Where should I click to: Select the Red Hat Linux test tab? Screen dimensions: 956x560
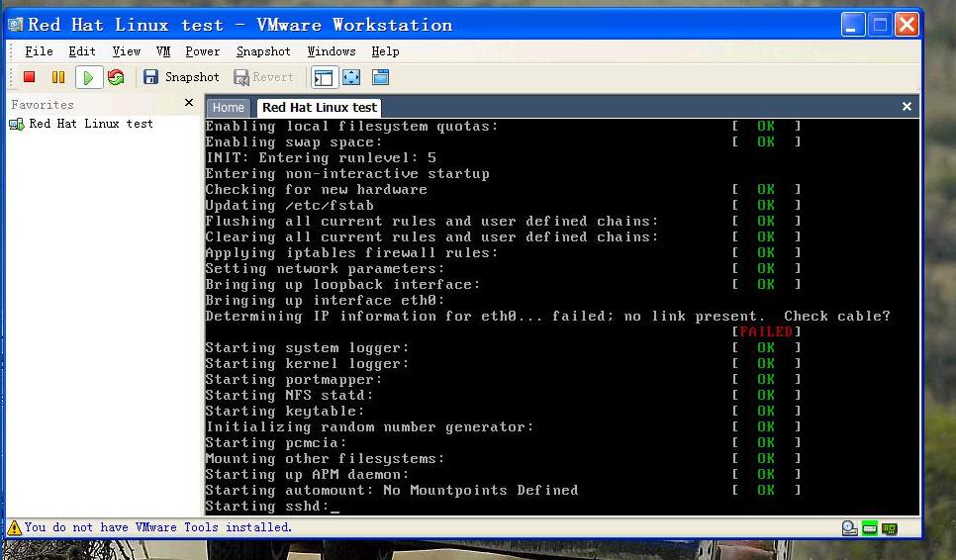pos(320,107)
